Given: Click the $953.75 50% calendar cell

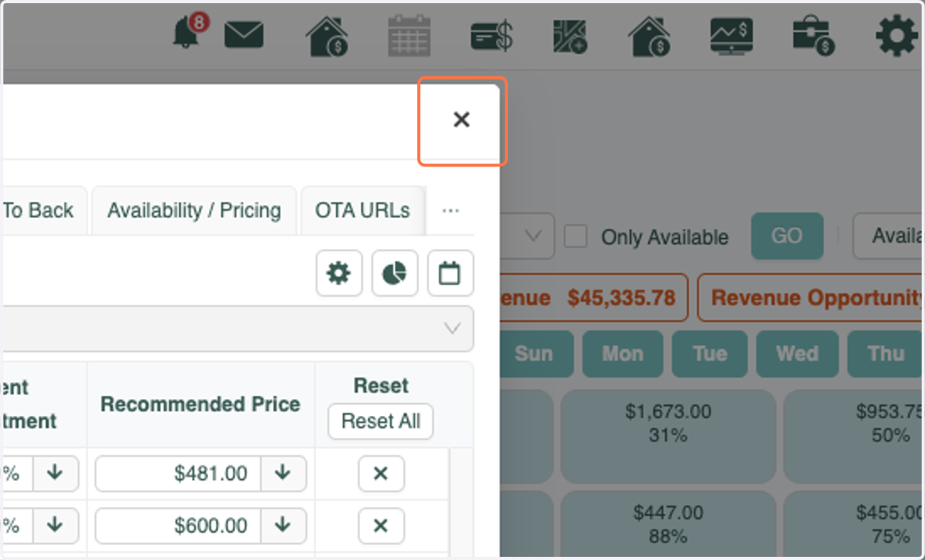Looking at the screenshot, I should 854,436.
